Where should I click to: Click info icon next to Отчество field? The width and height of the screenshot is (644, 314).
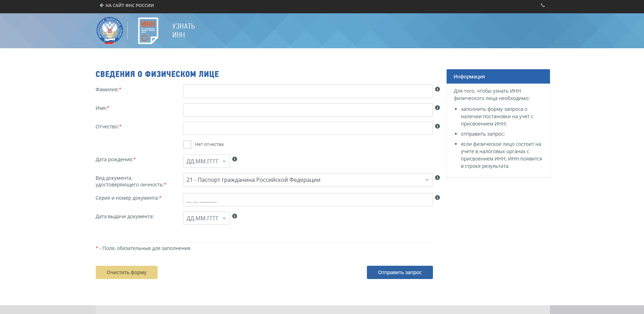[437, 126]
